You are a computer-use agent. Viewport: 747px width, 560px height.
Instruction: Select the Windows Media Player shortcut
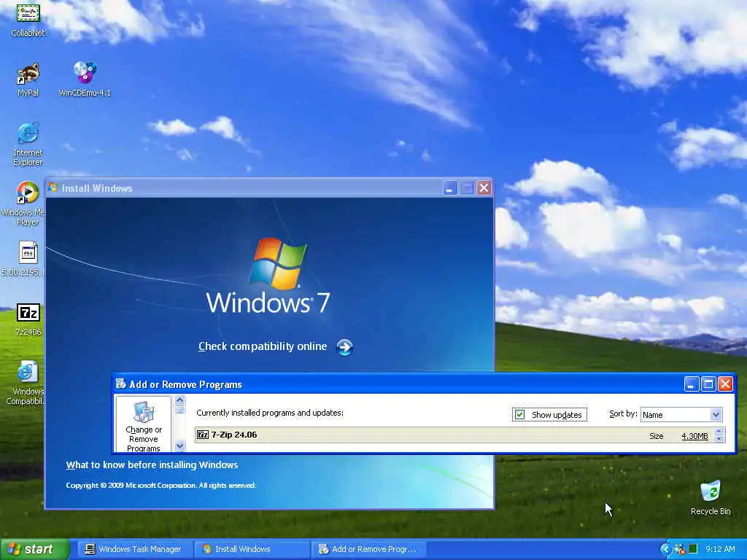[28, 192]
